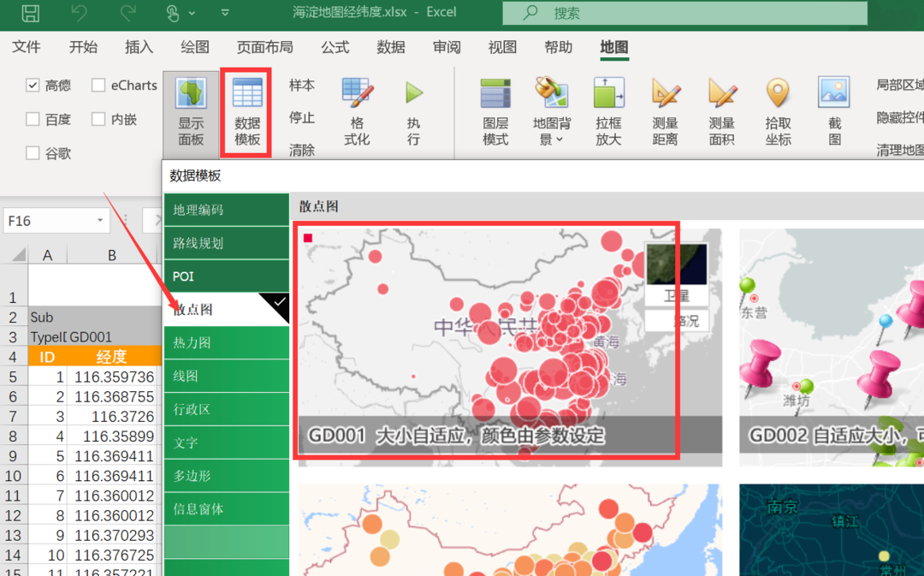Choose the orange bubble map template thumbnail
This screenshot has height=576, width=924.
coord(510,530)
